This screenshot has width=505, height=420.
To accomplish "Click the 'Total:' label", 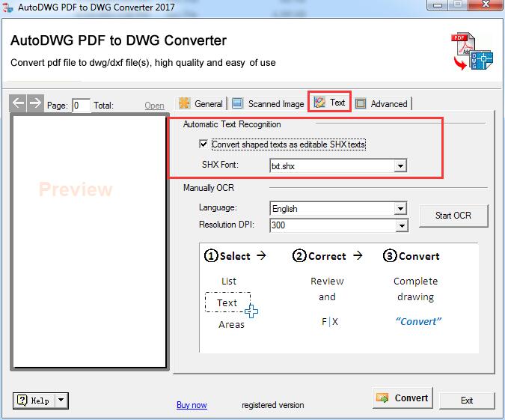I will pos(103,106).
